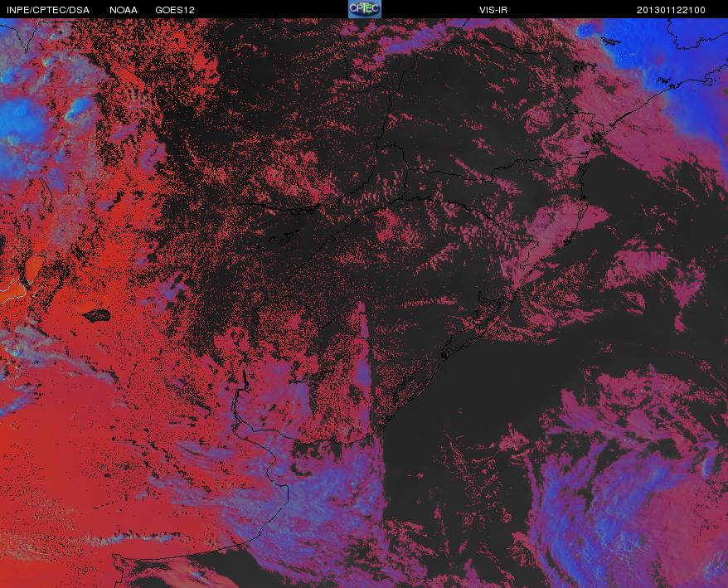Select the small coastal island outlines at the upper-right
Image resolution: width=728 pixels, height=588 pixels.
[x=586, y=66]
